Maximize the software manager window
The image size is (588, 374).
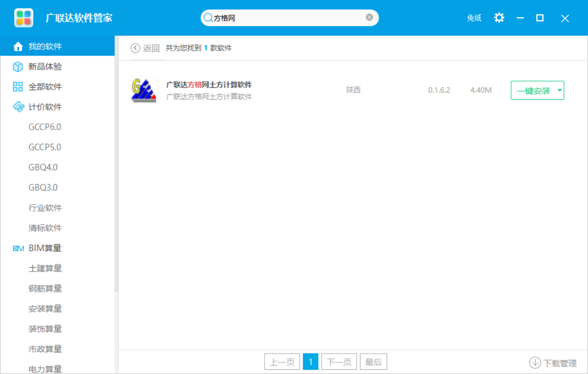540,18
